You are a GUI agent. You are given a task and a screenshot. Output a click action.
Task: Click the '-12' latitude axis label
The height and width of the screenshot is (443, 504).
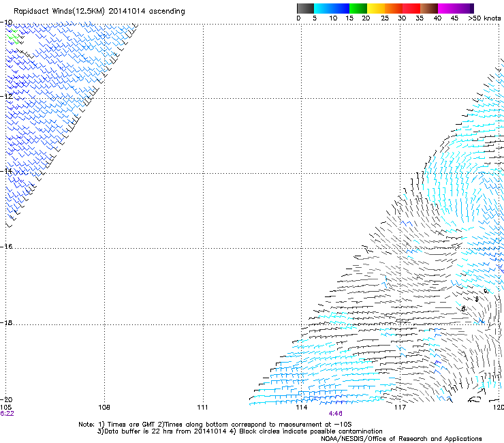(6, 96)
